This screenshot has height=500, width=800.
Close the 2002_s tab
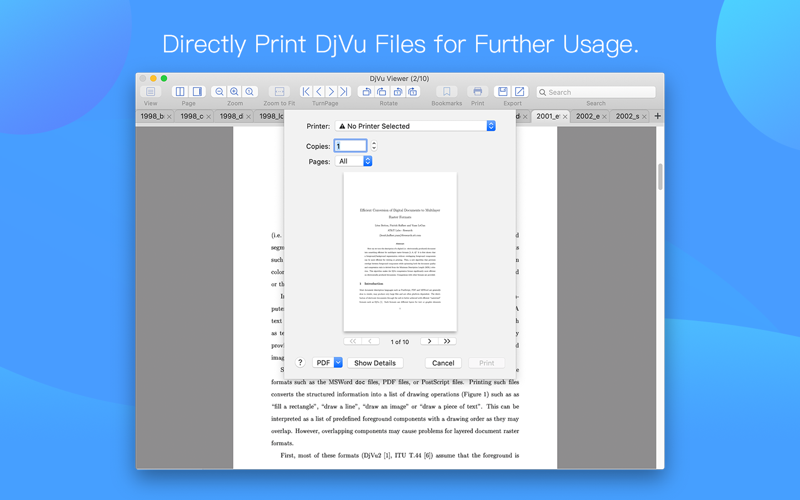click(644, 117)
